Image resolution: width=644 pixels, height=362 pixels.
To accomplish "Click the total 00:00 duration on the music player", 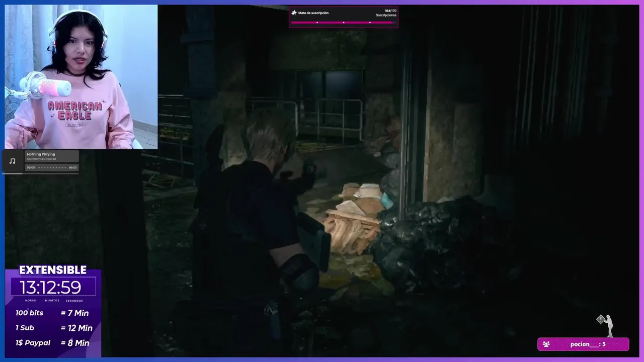I will click(x=73, y=167).
